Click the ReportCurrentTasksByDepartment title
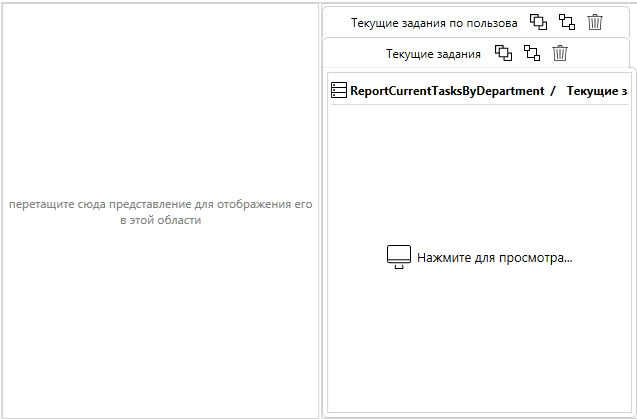This screenshot has width=637, height=419. [x=447, y=90]
